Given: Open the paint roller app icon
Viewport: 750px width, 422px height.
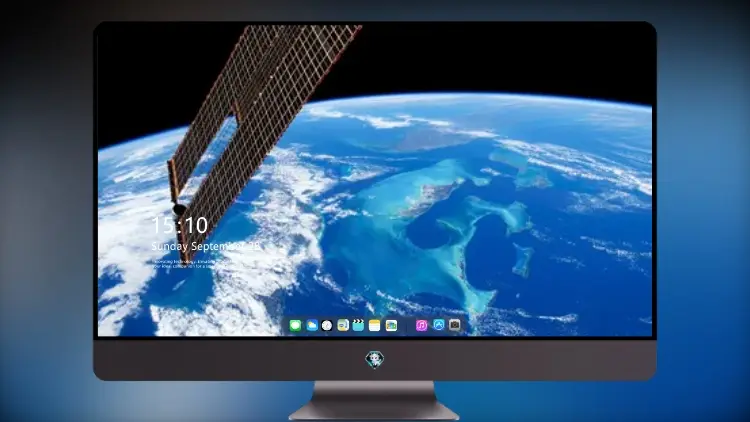Looking at the screenshot, I should point(343,326).
